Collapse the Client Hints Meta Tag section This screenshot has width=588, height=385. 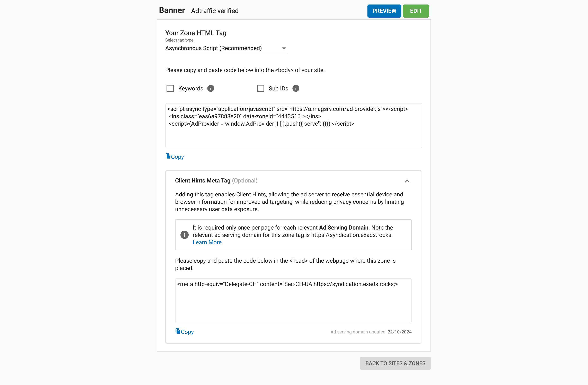(407, 181)
